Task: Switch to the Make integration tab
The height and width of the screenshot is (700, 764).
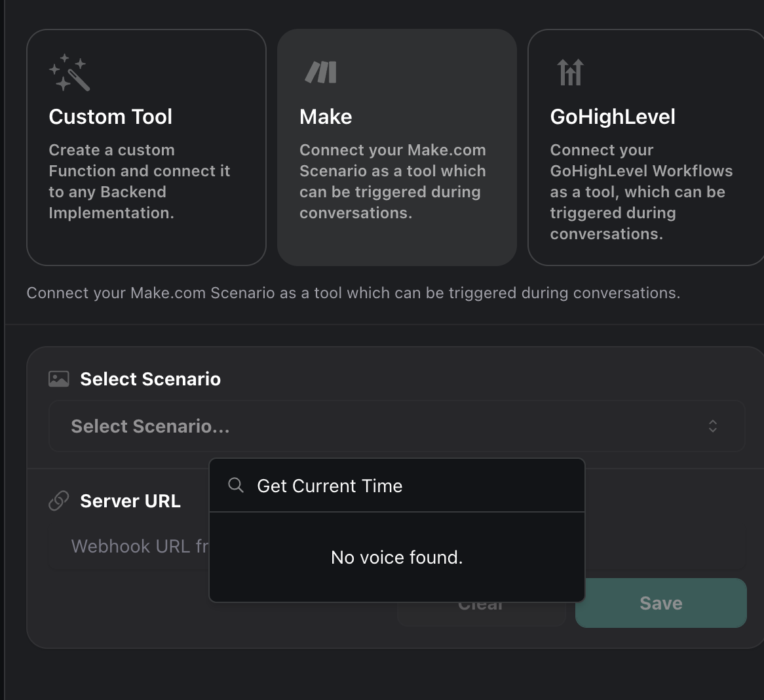Action: (x=396, y=146)
